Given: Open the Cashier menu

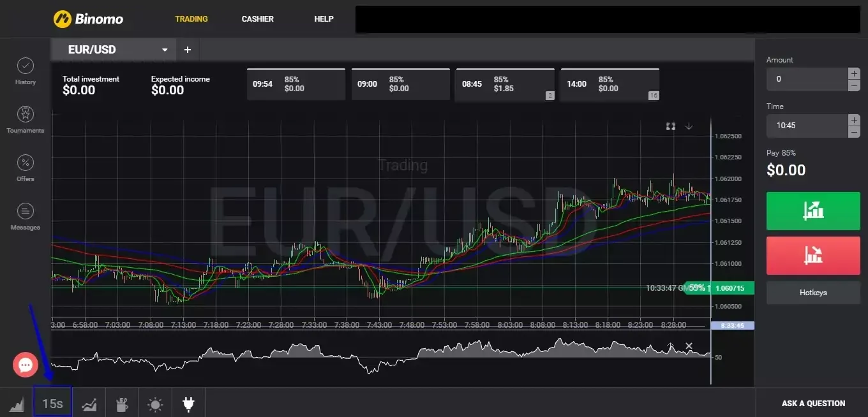Looking at the screenshot, I should click(x=258, y=18).
